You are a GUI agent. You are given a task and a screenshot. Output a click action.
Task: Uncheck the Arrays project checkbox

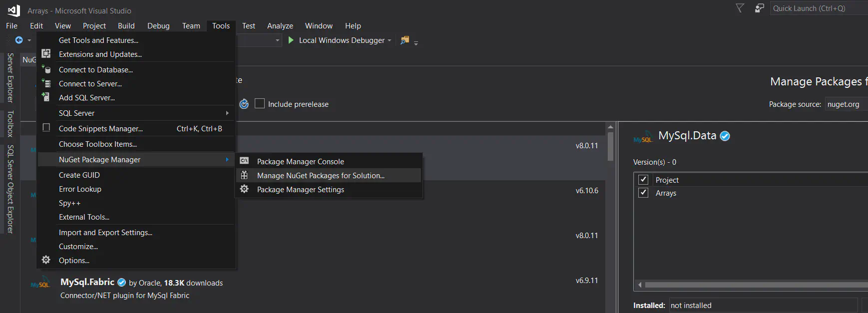(643, 193)
